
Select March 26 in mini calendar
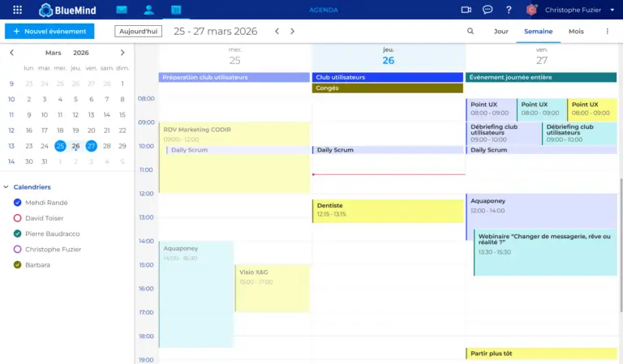(x=75, y=146)
